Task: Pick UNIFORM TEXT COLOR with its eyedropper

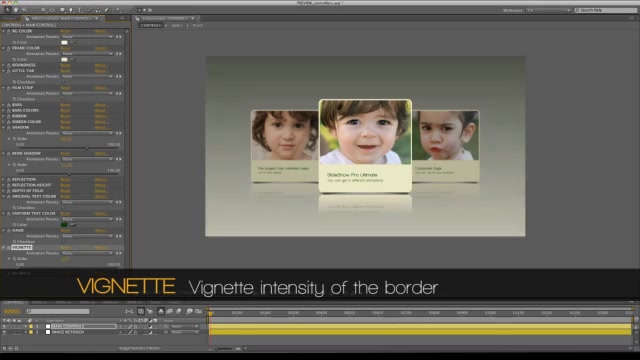Action: pos(72,225)
